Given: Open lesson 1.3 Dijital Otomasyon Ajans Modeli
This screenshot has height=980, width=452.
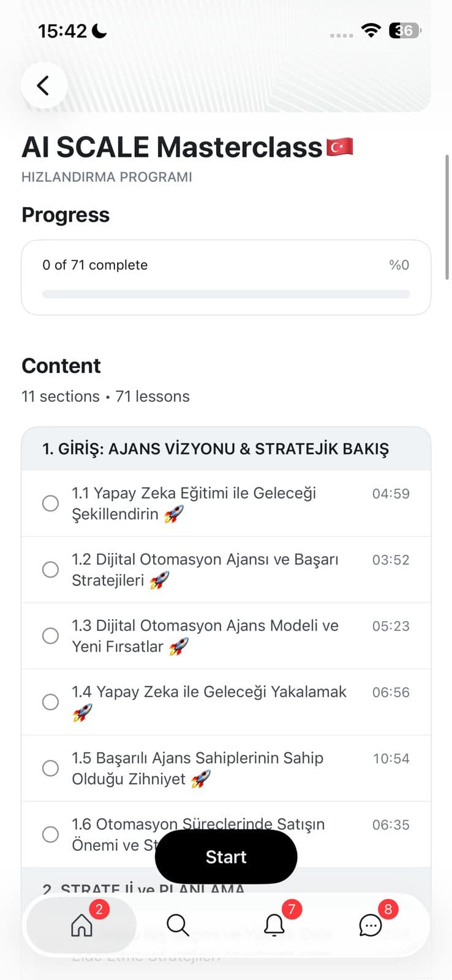Looking at the screenshot, I should pyautogui.click(x=205, y=636).
